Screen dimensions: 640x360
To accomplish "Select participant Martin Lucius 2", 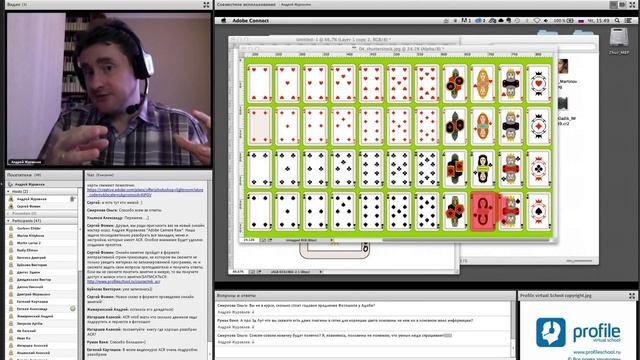I will pos(41,243).
